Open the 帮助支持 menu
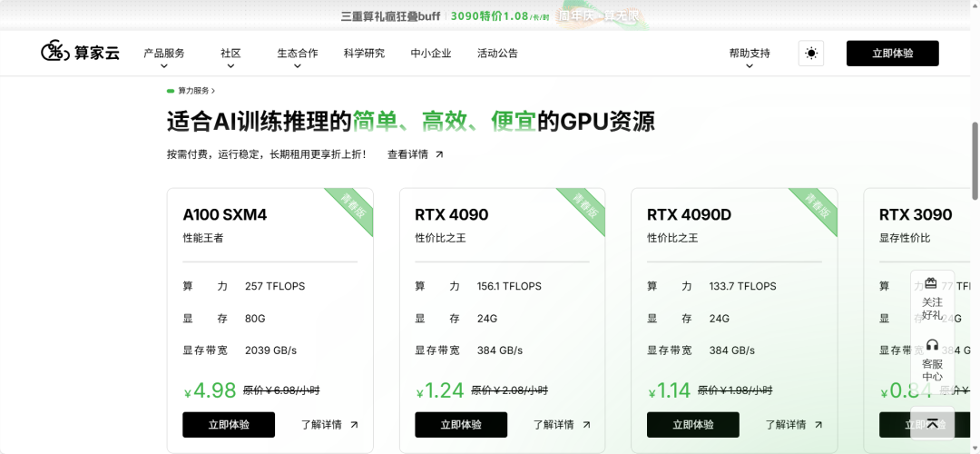 click(750, 54)
